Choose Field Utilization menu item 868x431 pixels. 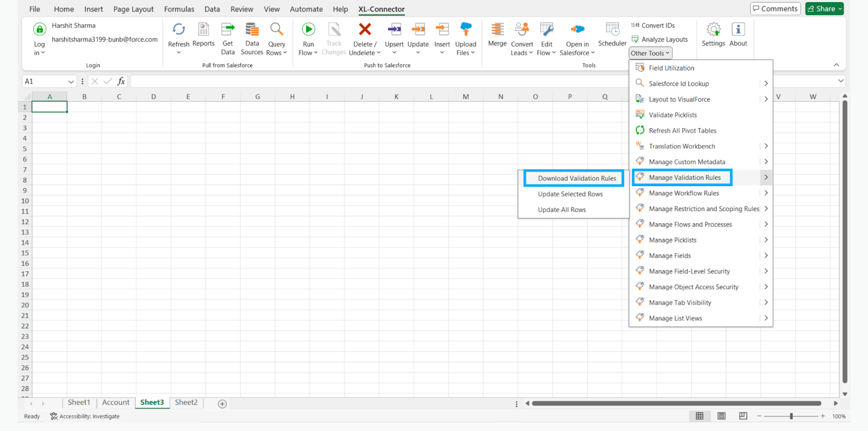point(701,68)
